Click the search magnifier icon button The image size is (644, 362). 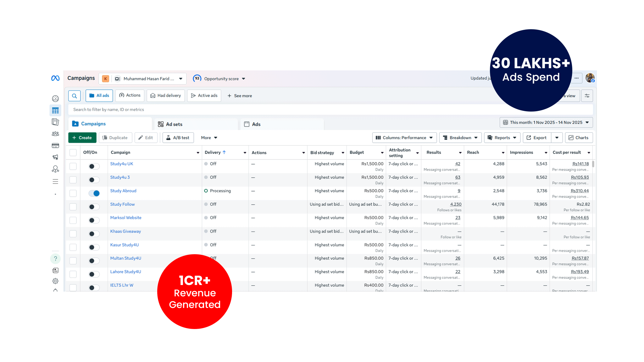pos(75,96)
